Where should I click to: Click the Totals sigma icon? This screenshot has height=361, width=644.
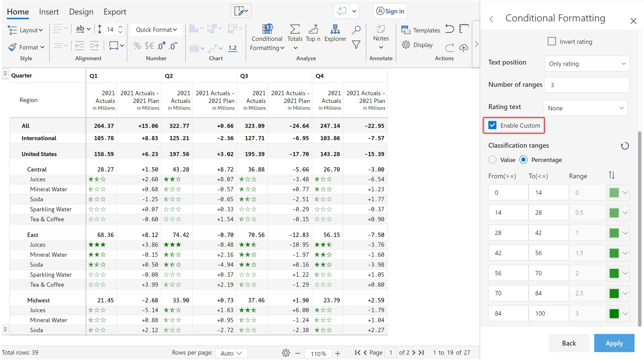[x=295, y=29]
